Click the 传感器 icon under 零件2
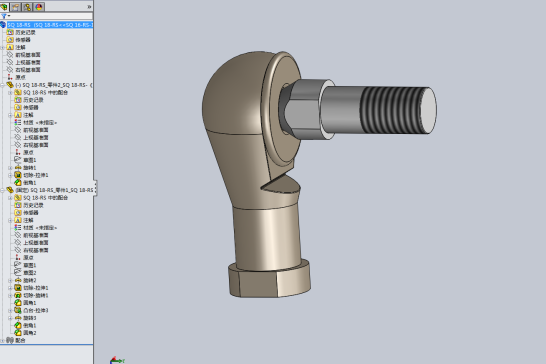The image size is (546, 364). coord(18,108)
